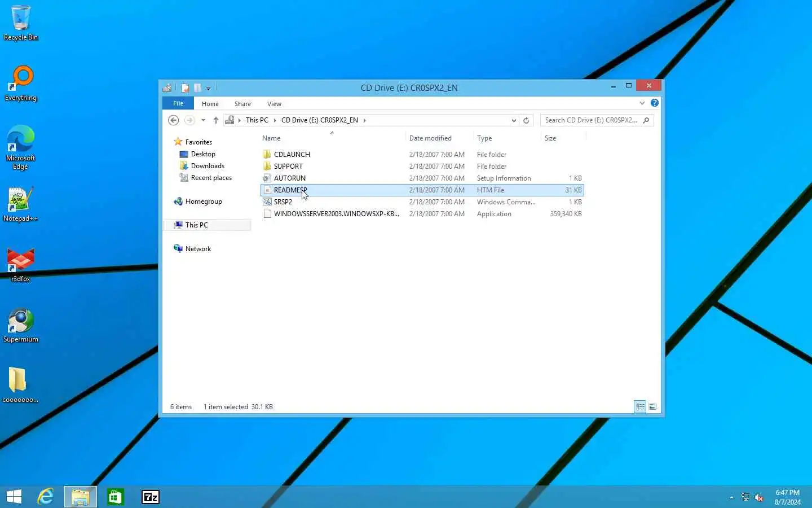This screenshot has height=508, width=812.
Task: Go back with the Back arrow
Action: (x=174, y=120)
